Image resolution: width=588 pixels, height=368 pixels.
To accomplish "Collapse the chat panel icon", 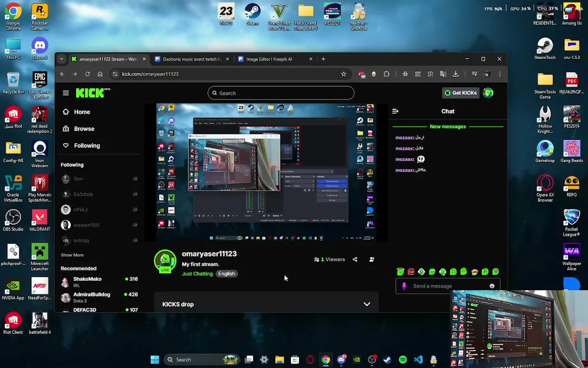I will pyautogui.click(x=395, y=111).
